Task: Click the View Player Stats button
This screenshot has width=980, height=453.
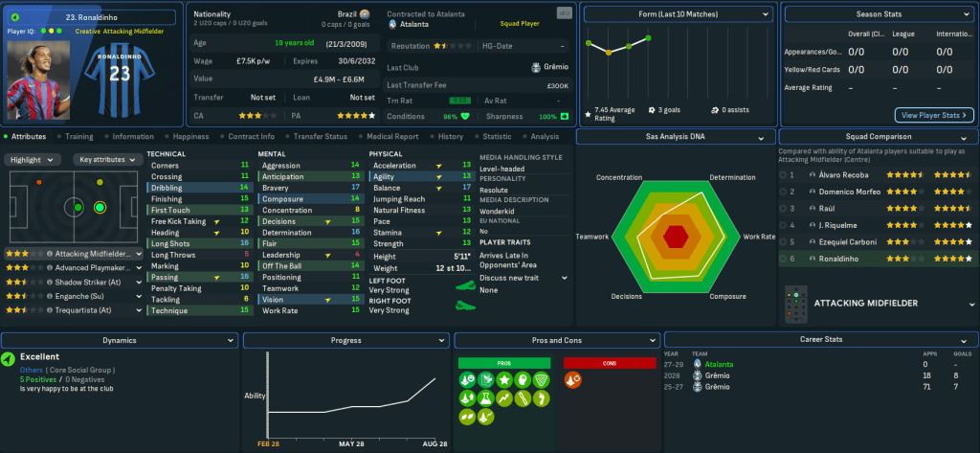Action: (934, 115)
